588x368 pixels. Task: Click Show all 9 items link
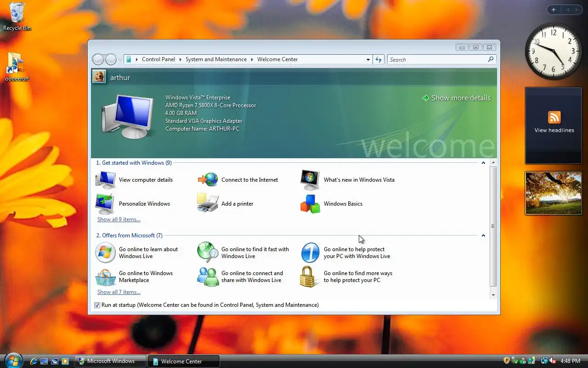click(x=119, y=219)
